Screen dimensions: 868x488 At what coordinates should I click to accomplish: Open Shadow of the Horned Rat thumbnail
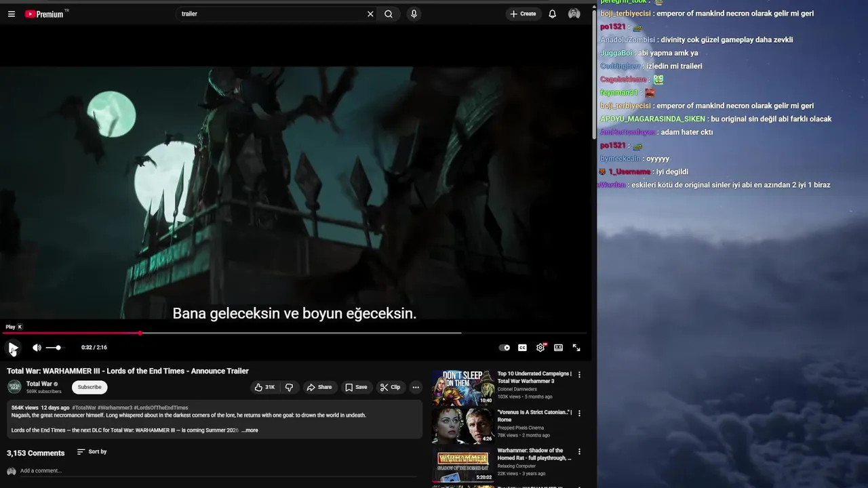(463, 465)
